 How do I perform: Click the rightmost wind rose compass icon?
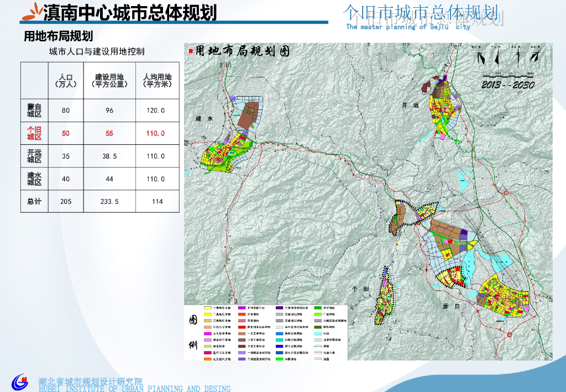(x=536, y=55)
